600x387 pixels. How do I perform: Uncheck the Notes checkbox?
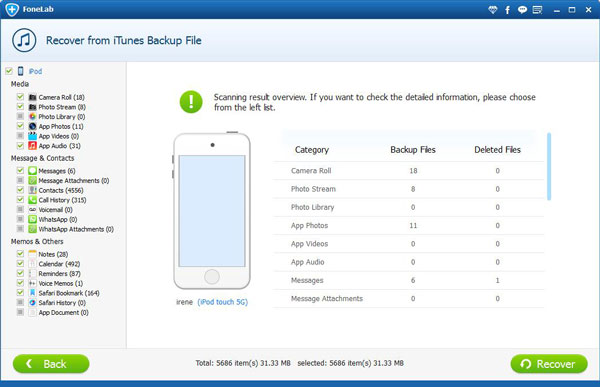(x=20, y=254)
